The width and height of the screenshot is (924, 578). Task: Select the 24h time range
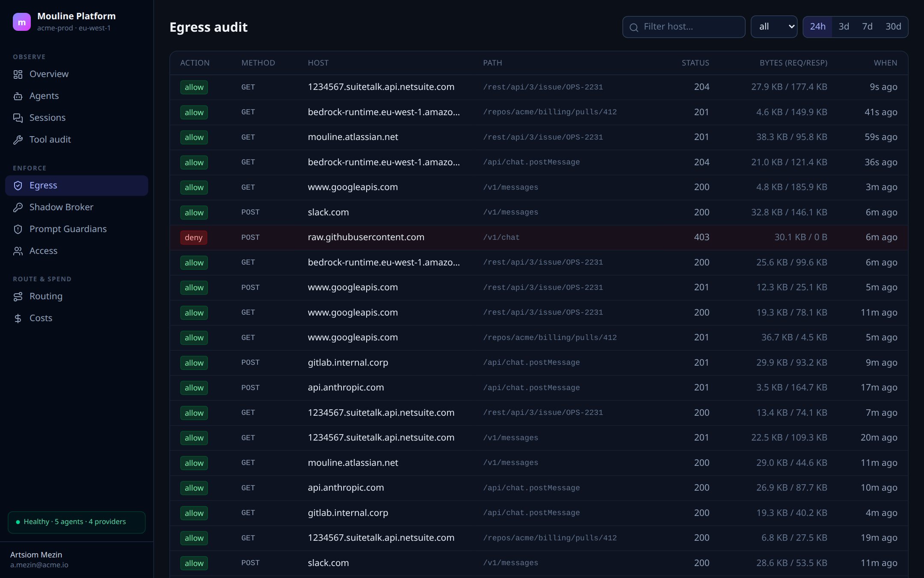pyautogui.click(x=817, y=27)
